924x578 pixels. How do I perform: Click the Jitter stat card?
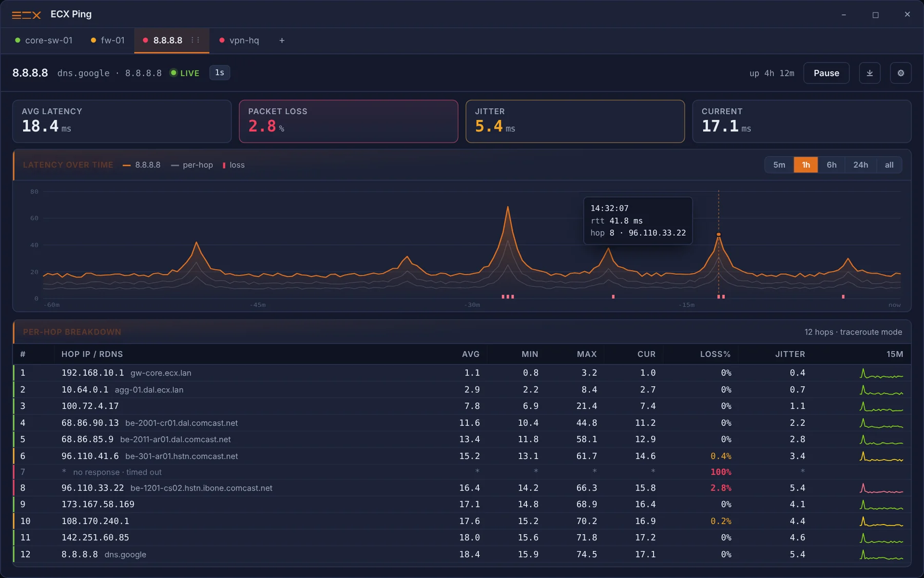pyautogui.click(x=575, y=121)
